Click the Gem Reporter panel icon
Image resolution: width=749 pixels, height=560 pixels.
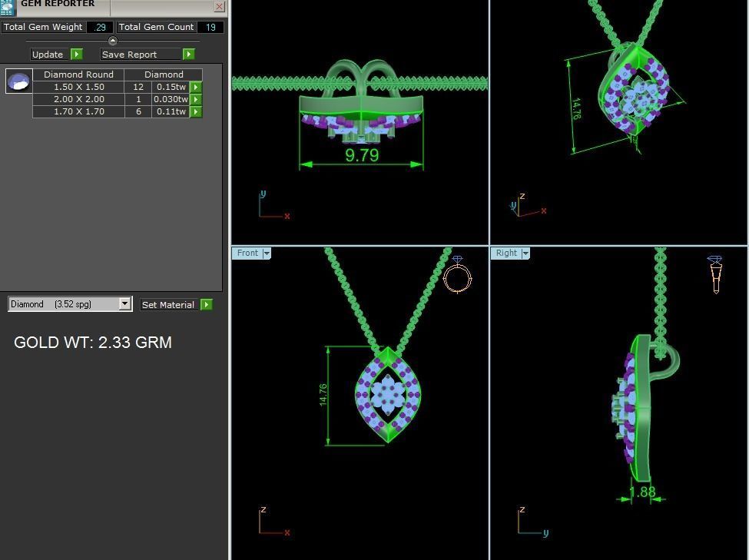pyautogui.click(x=7, y=7)
